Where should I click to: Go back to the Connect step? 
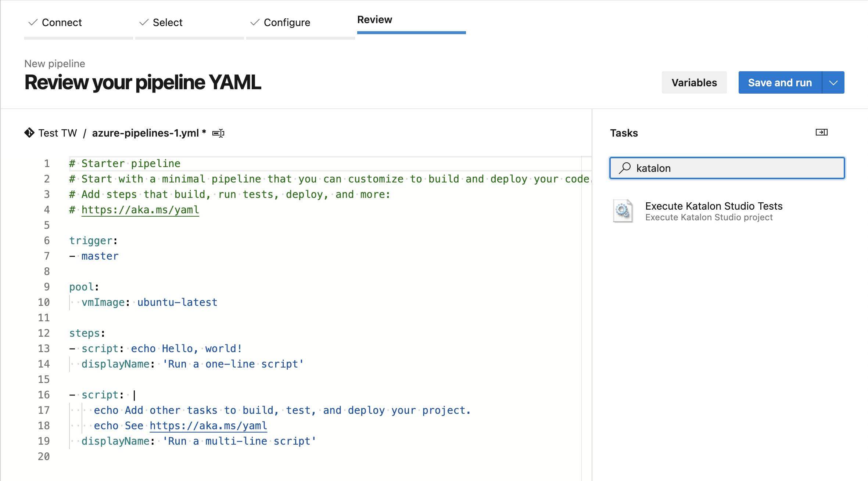point(62,22)
